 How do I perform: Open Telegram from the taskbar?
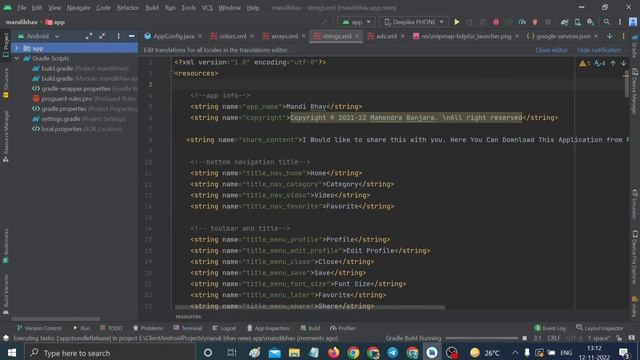click(393, 353)
